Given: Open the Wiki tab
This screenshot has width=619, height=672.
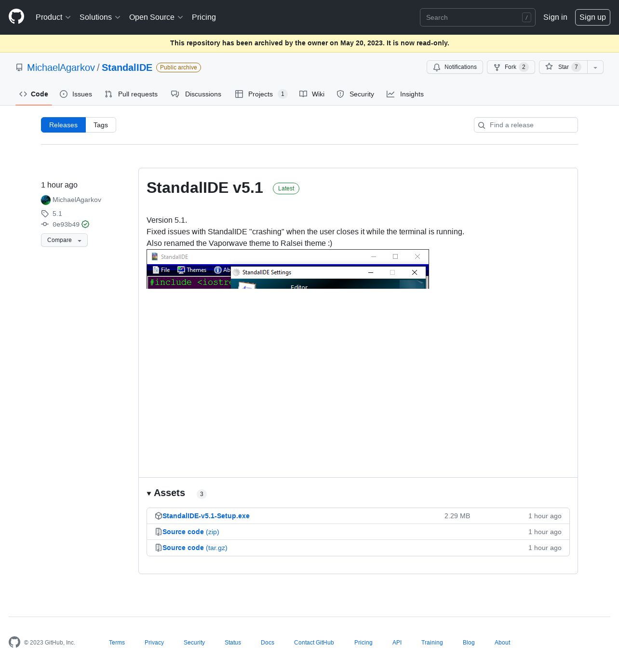Looking at the screenshot, I should 312,94.
